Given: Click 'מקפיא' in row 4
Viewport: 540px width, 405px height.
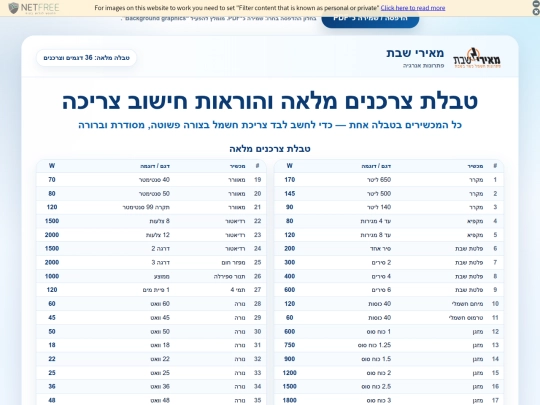Looking at the screenshot, I should [475, 221].
